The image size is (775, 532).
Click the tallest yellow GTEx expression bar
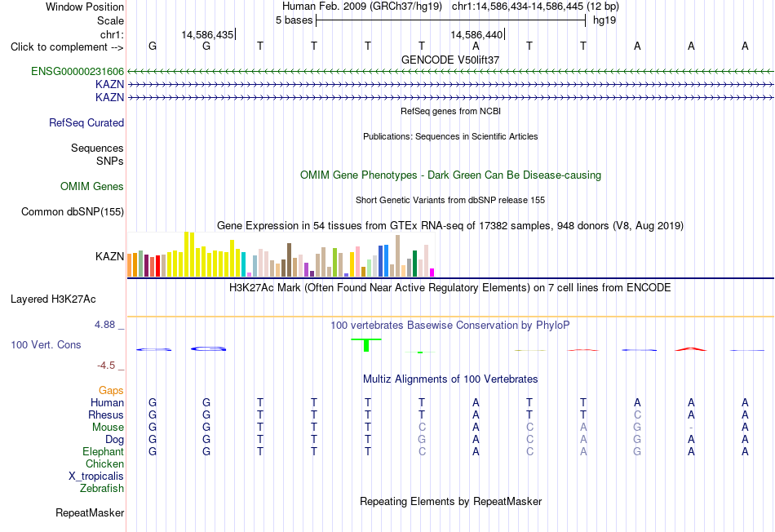click(x=187, y=254)
